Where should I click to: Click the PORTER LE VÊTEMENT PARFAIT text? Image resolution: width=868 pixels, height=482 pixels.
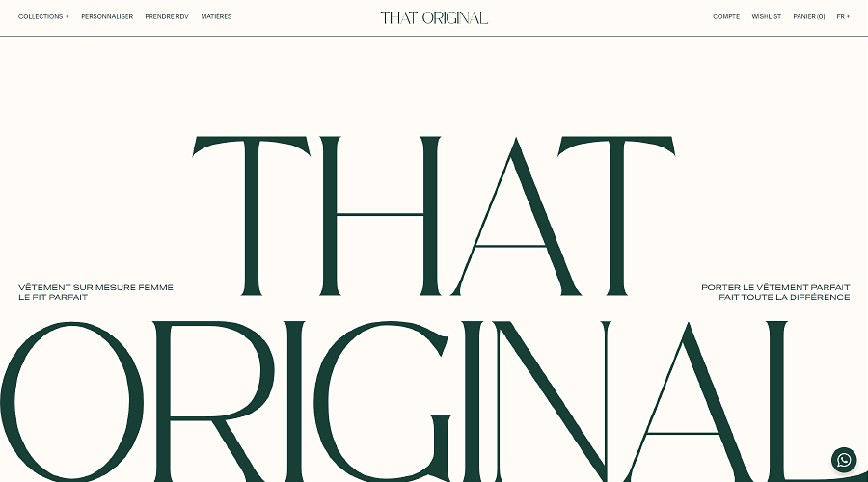coord(775,287)
